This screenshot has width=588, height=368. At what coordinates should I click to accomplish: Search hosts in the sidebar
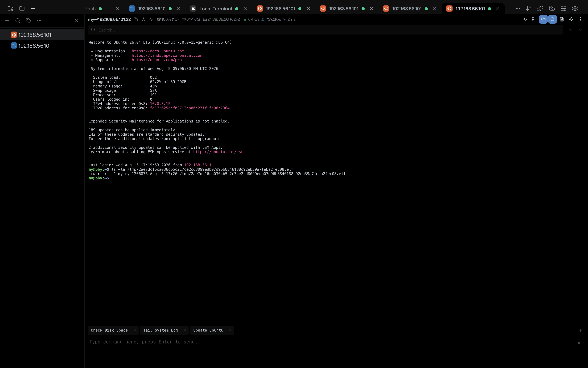click(18, 21)
